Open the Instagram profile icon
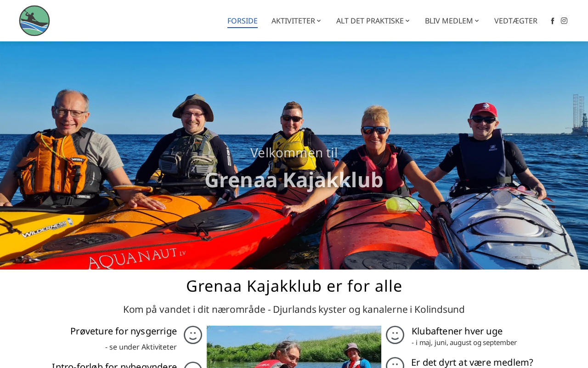Image resolution: width=588 pixels, height=368 pixels. coord(564,21)
